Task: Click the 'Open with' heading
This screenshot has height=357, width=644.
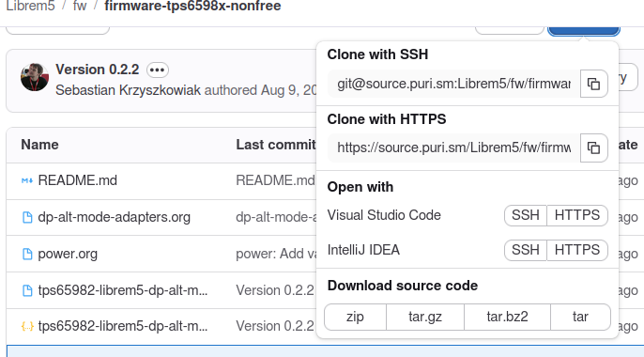Action: (360, 187)
